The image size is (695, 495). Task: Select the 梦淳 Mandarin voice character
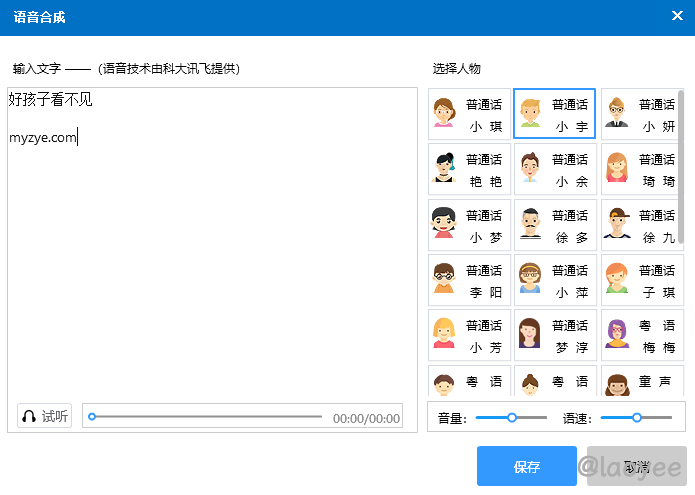(555, 336)
